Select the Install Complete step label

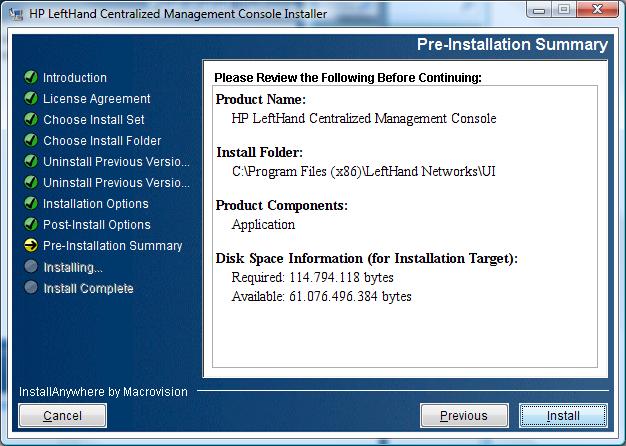tap(88, 288)
